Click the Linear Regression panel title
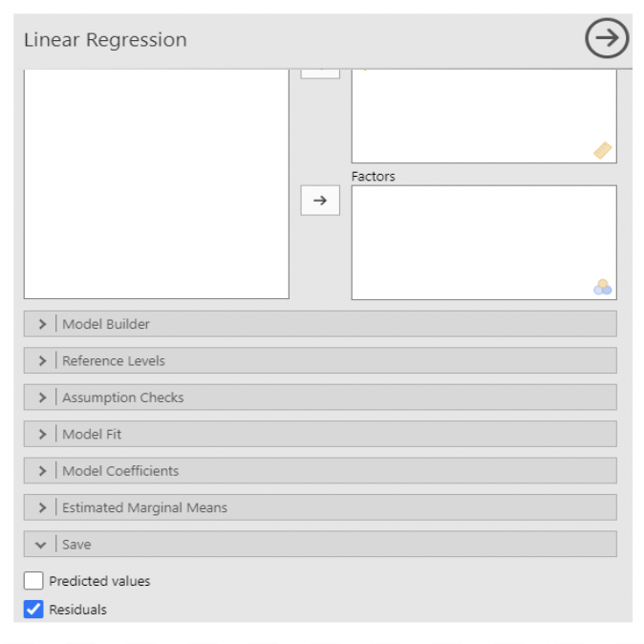Viewport: 644px width, 644px height. coord(105,40)
